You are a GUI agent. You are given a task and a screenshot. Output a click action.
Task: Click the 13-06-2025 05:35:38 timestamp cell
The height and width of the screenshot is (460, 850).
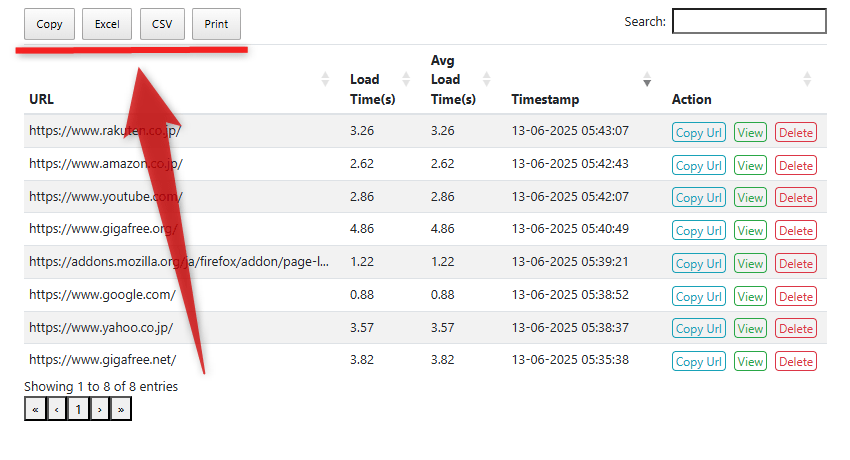tap(570, 360)
